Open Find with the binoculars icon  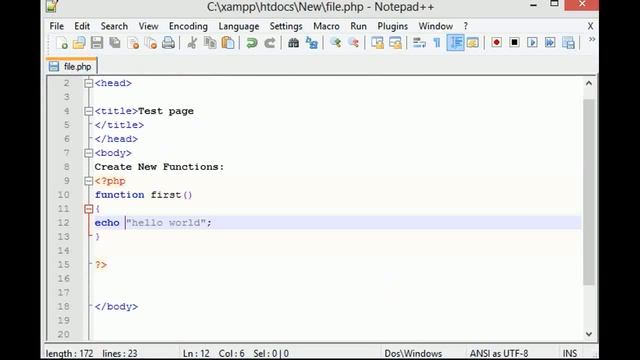coord(293,43)
